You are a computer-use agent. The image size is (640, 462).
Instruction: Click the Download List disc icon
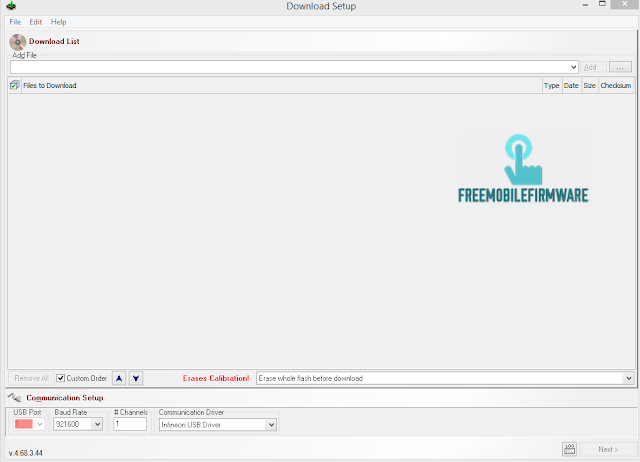18,42
